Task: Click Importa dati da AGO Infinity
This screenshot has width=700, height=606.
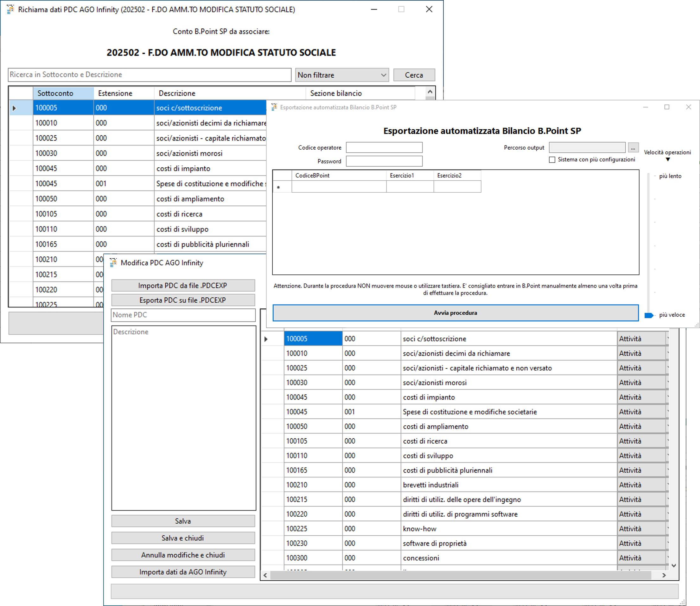Action: [x=183, y=572]
